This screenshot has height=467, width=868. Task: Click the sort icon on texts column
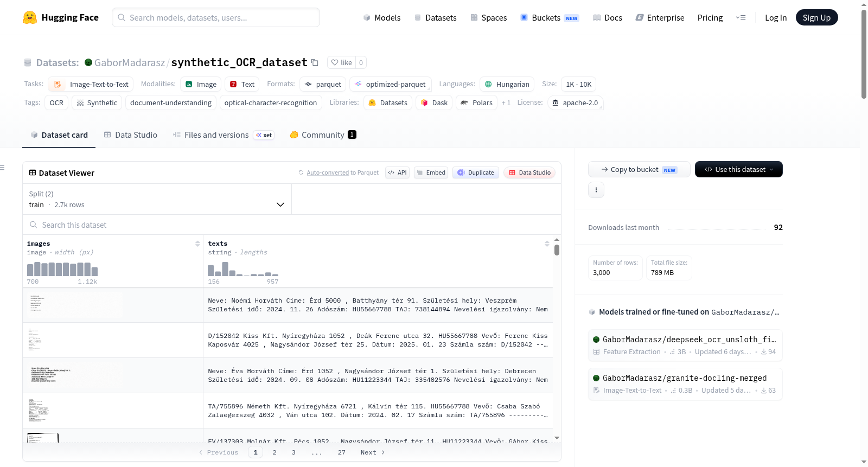coord(547,244)
